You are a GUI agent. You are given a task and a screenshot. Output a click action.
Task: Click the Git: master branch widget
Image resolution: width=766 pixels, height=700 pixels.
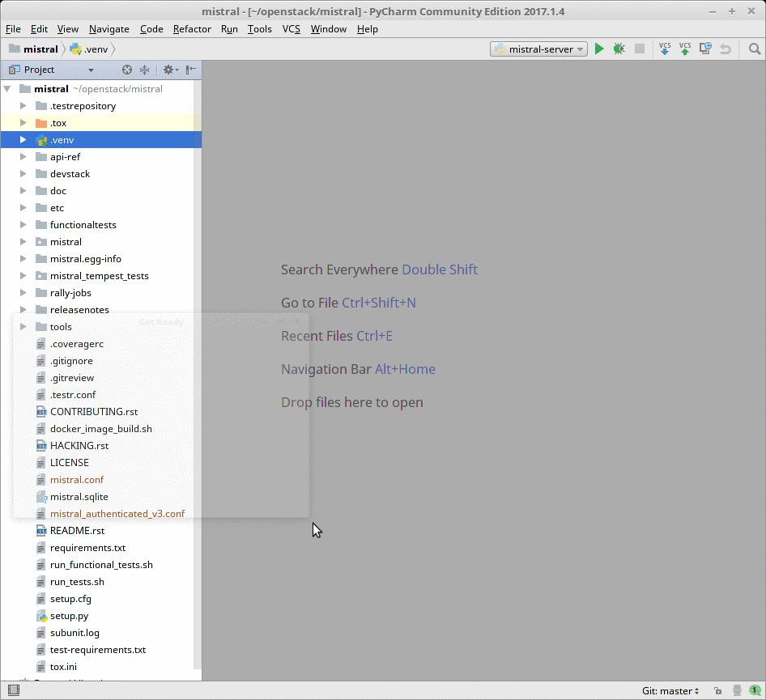point(670,691)
